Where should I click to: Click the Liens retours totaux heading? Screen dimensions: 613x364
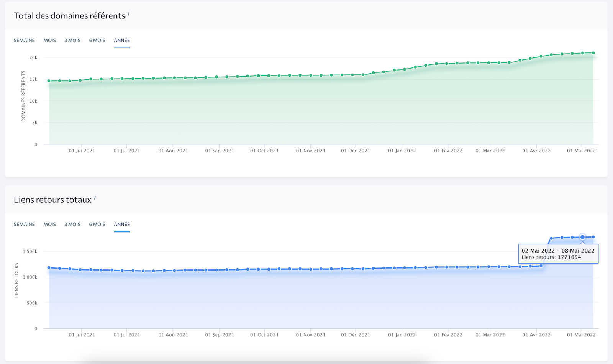(x=52, y=200)
